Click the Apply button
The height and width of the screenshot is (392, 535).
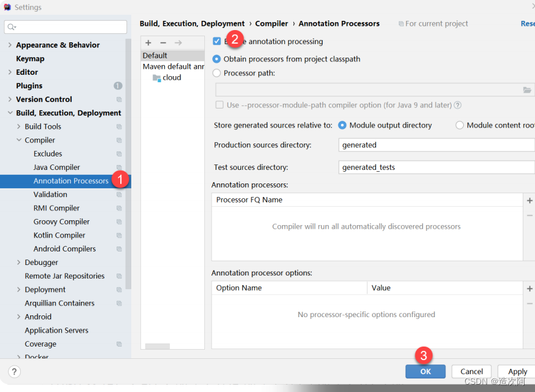pos(517,372)
